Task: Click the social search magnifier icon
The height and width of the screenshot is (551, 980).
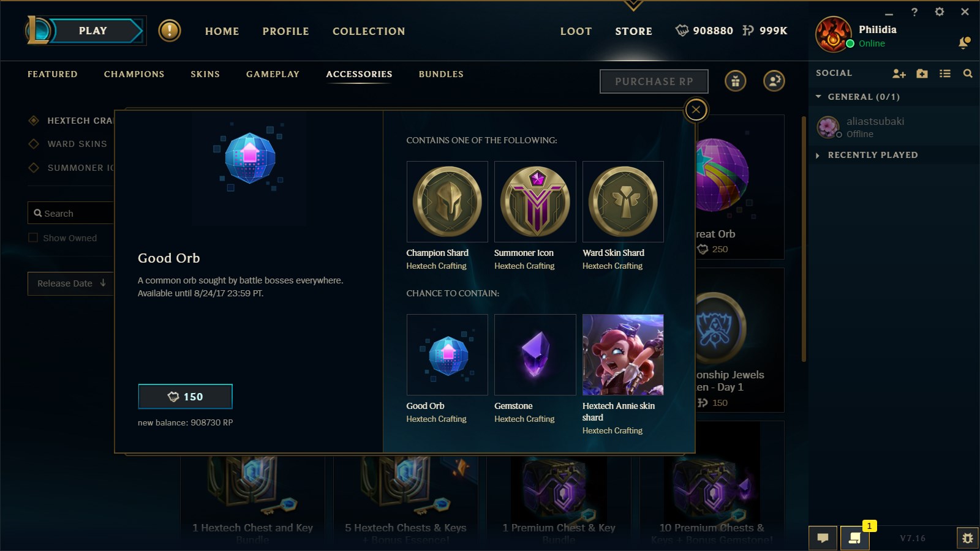Action: [x=968, y=73]
